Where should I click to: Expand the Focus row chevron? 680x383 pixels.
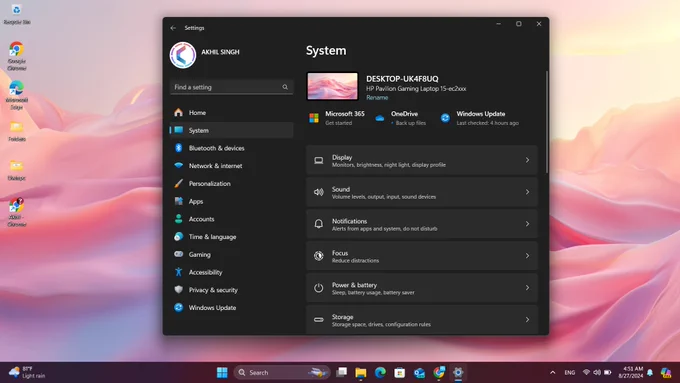click(527, 255)
